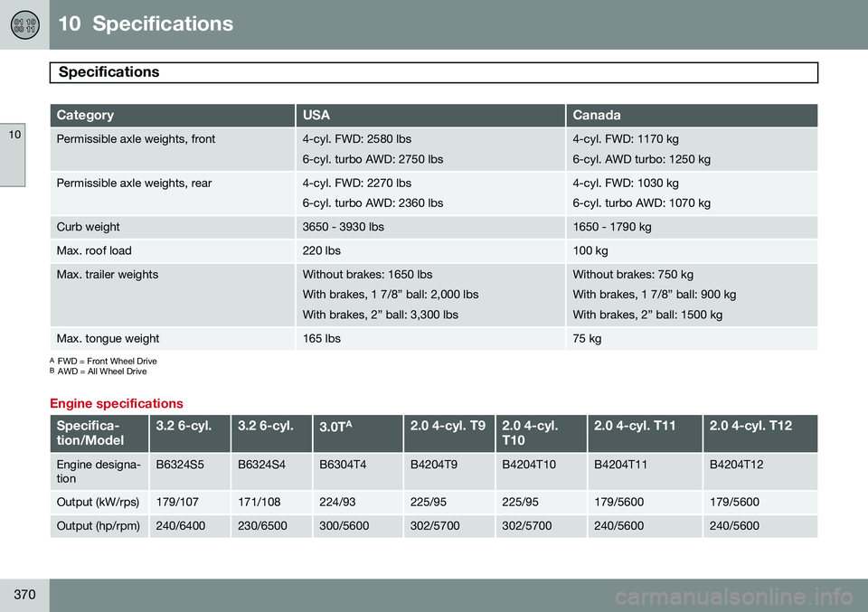Viewport: 868px width, 612px height.
Task: Click engine designation 'B6304T4'
Action: pyautogui.click(x=343, y=465)
